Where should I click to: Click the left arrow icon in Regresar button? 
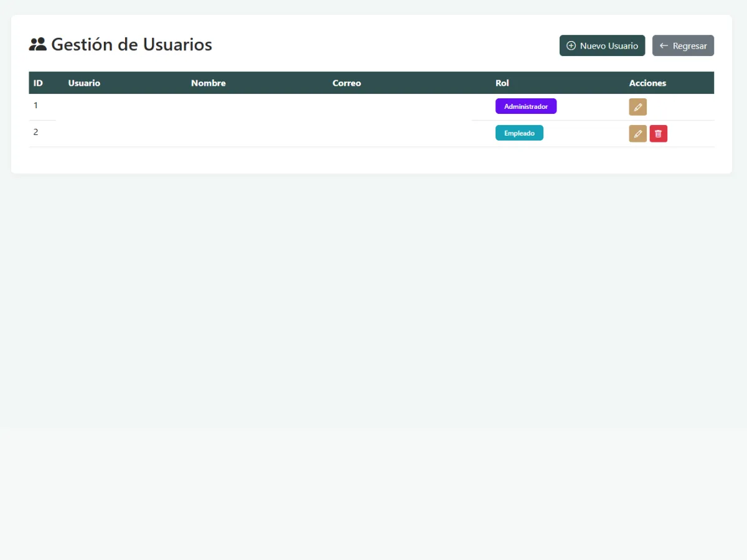coord(664,45)
